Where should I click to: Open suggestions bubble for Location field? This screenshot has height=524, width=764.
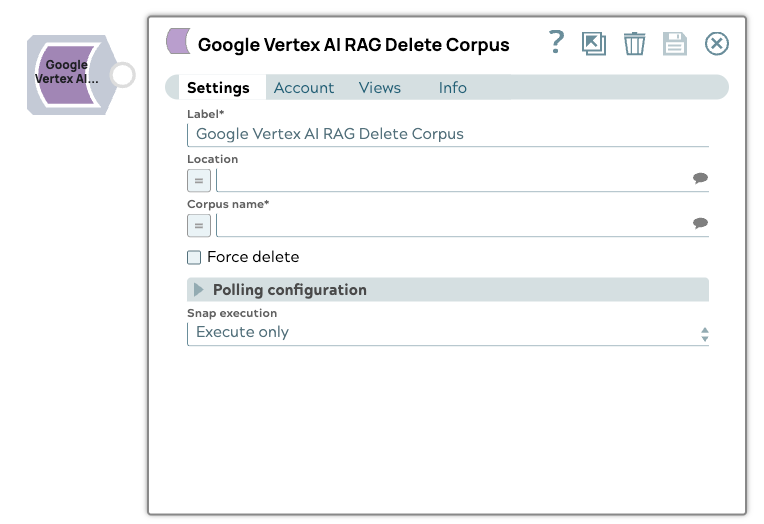(700, 179)
